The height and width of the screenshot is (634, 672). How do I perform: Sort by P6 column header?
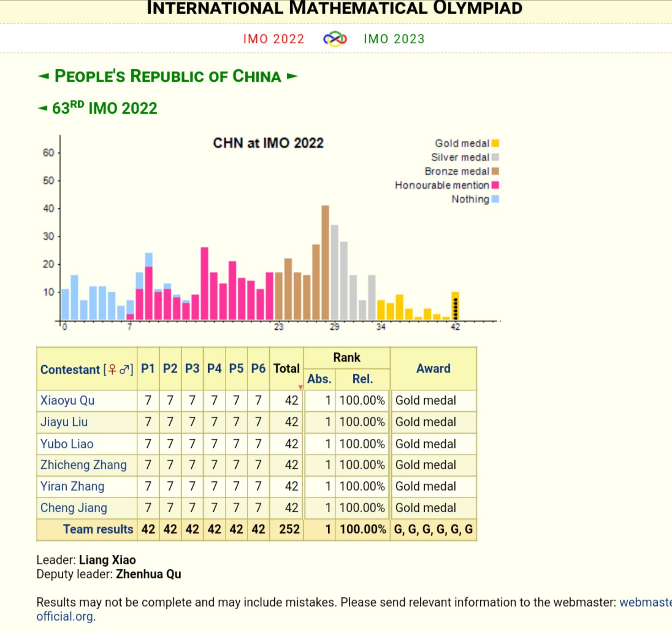[258, 369]
